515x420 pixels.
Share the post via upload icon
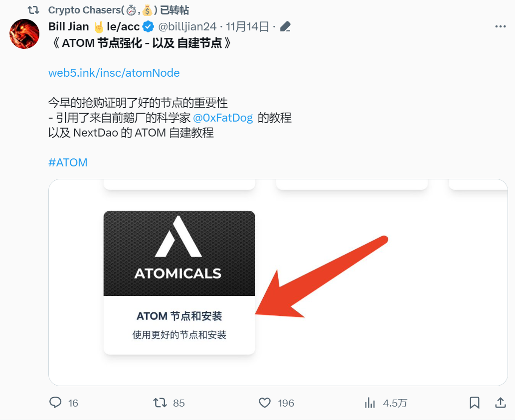pyautogui.click(x=500, y=403)
